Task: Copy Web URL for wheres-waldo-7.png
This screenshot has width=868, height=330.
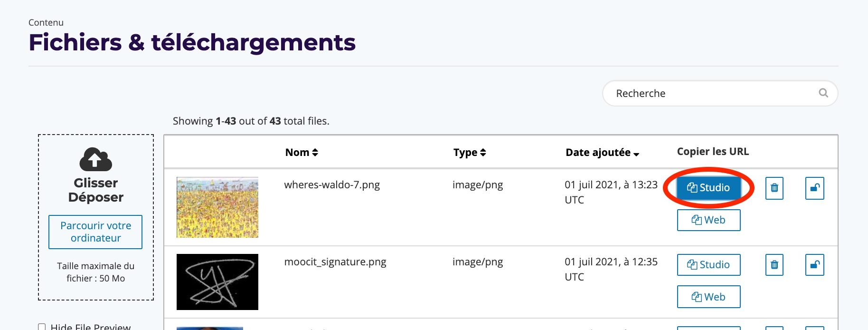Action: click(x=708, y=220)
